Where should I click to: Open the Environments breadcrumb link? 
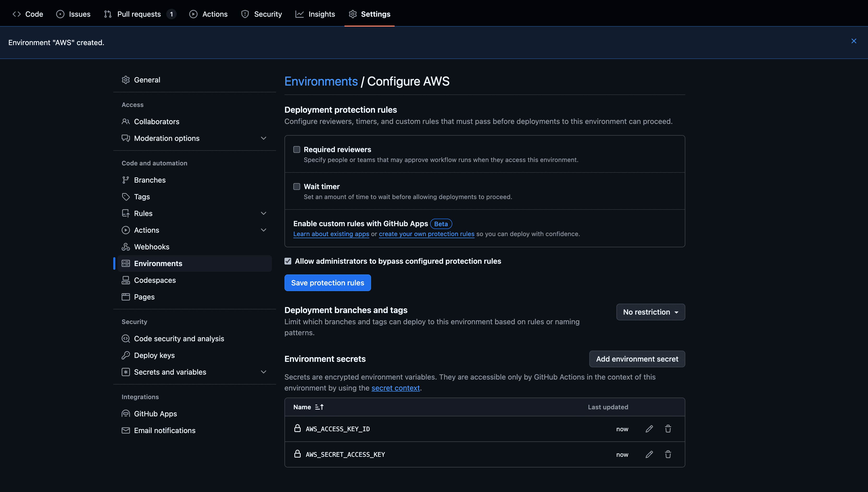pyautogui.click(x=321, y=81)
